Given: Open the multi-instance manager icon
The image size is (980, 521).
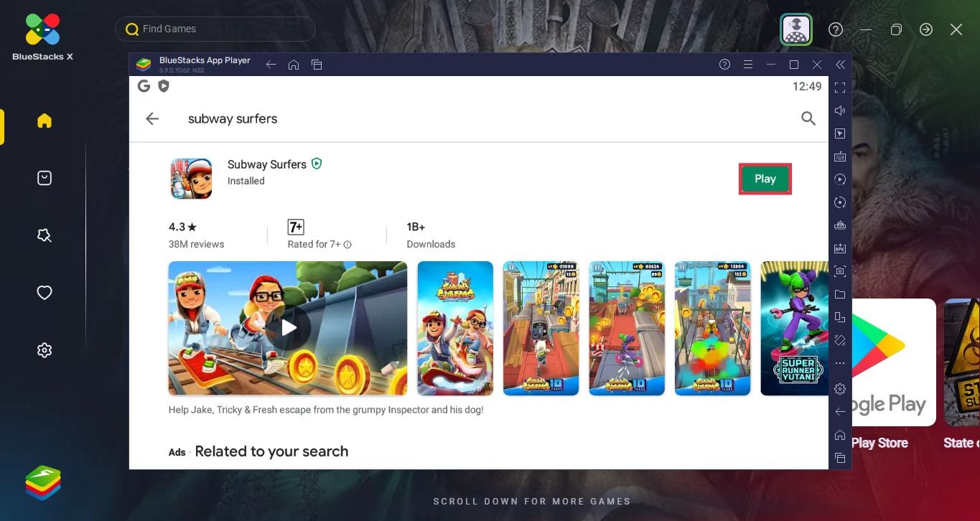Looking at the screenshot, I should point(840,317).
